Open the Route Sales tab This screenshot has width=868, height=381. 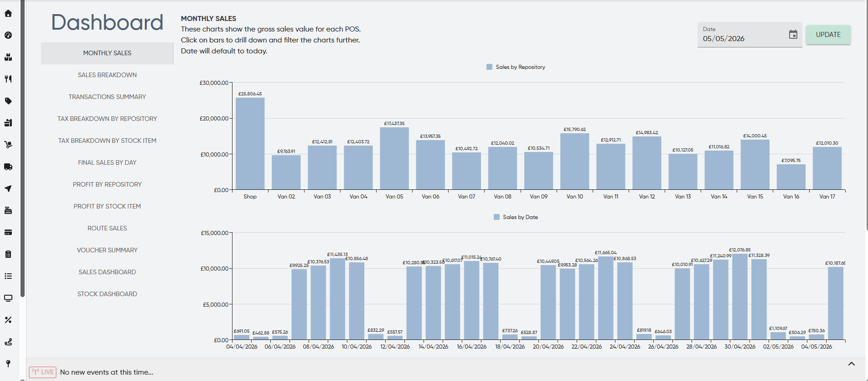(107, 229)
